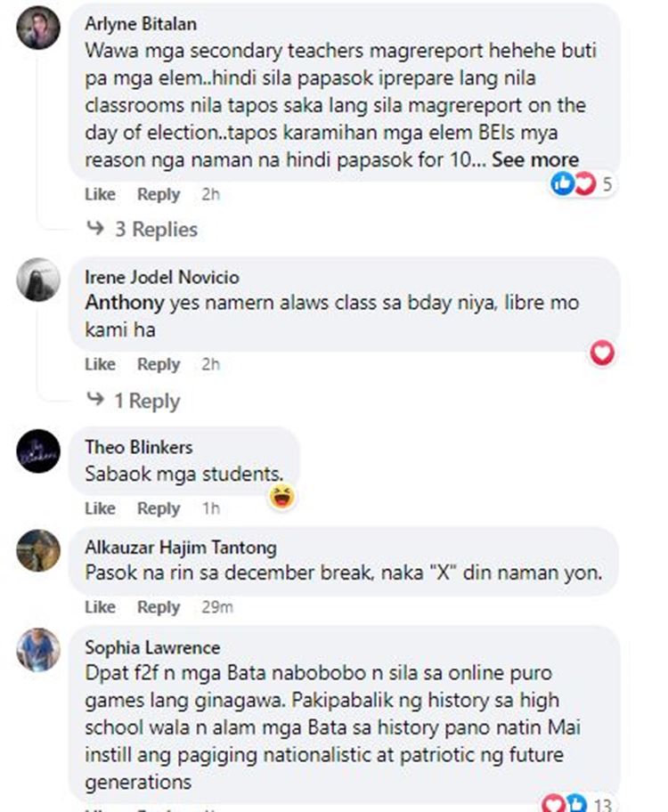Screen dimensions: 668x812
Task: Reply to Irene Jodel Novicio's comment
Action: (x=158, y=364)
